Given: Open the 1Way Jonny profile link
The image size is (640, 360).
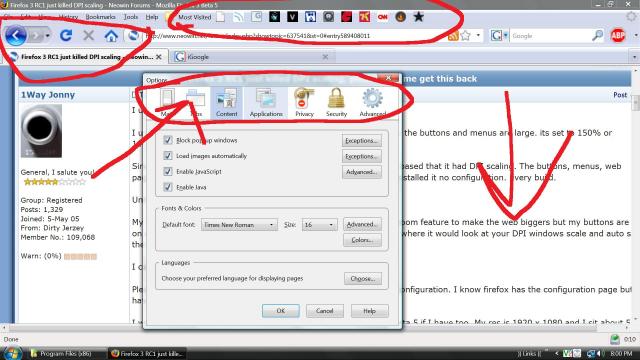Looking at the screenshot, I should point(48,95).
